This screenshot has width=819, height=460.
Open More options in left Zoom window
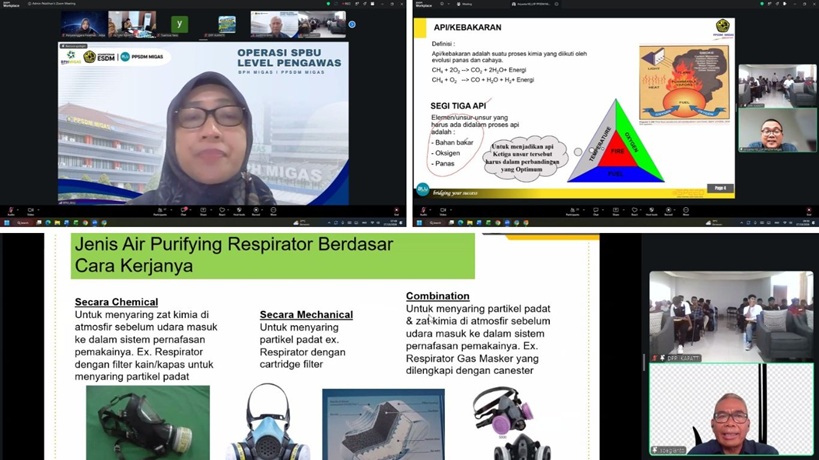[x=273, y=210]
